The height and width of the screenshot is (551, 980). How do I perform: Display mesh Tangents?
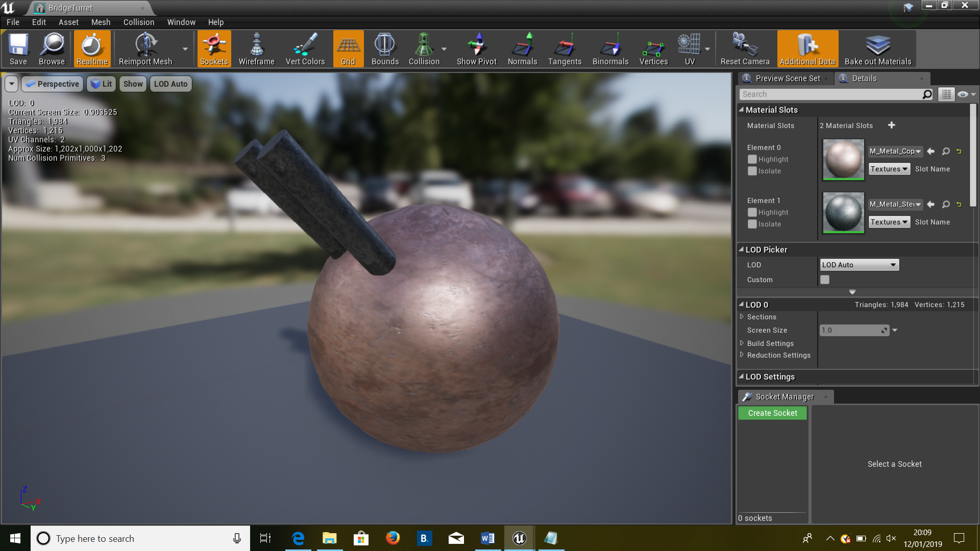click(565, 49)
